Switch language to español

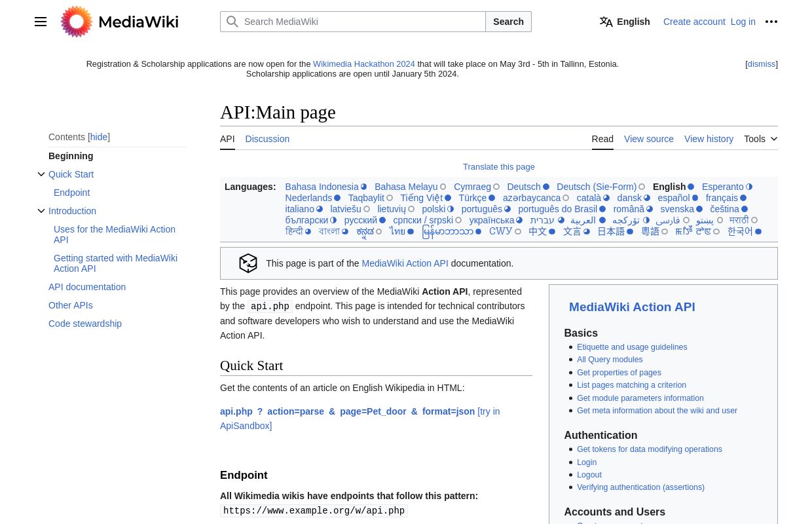pos(674,198)
